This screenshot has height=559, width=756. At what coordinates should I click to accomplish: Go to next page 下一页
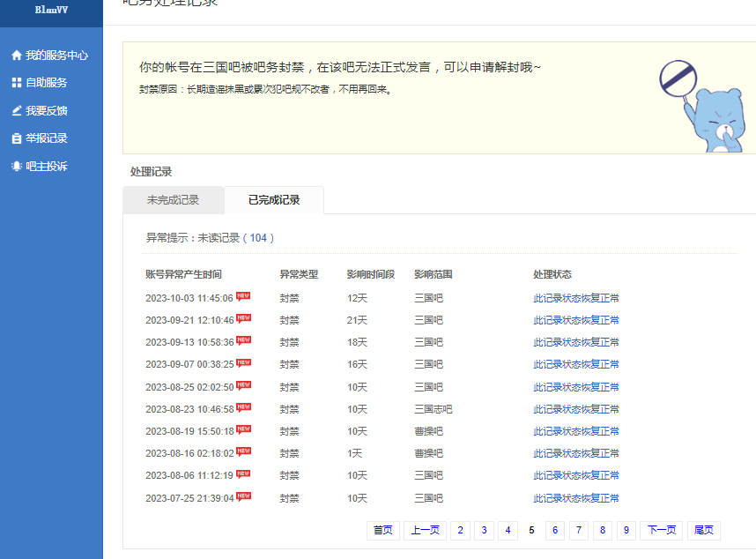point(661,530)
